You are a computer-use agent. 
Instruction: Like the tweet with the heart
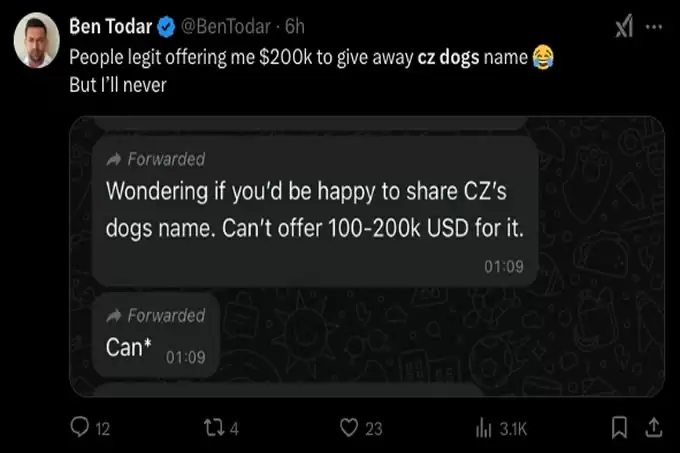[x=348, y=428]
